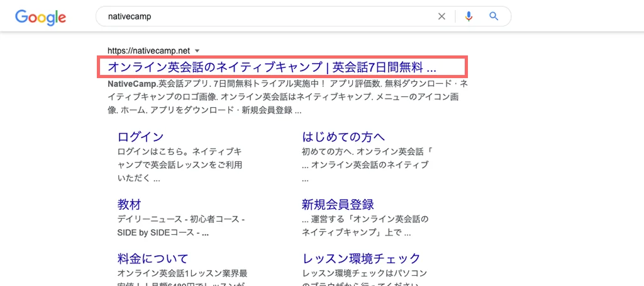
Task: Click the description under レッスン環境チェック
Action: click(365, 275)
